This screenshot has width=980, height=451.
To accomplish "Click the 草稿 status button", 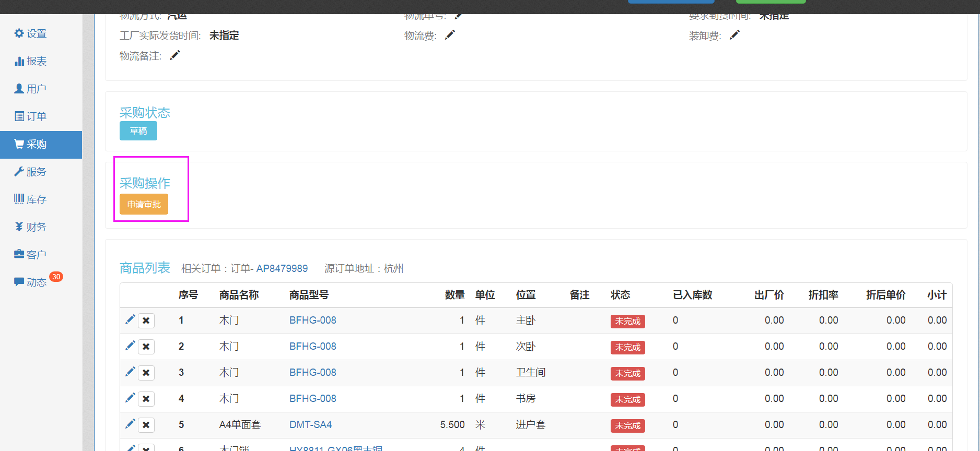I will coord(138,131).
